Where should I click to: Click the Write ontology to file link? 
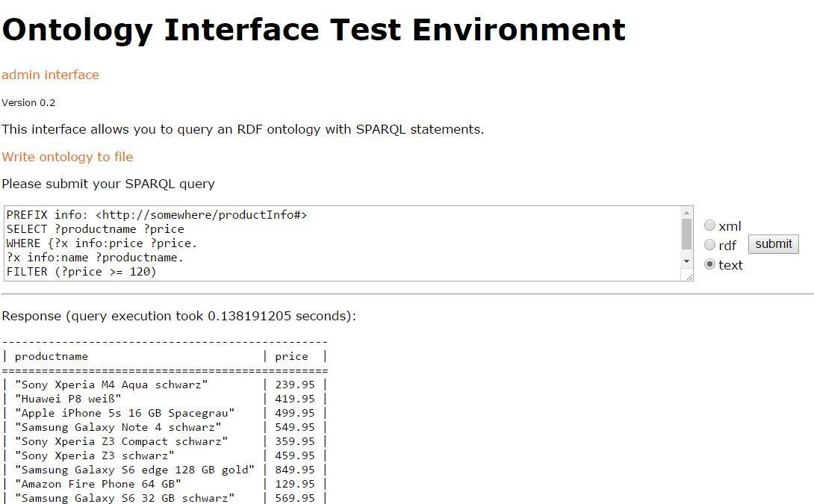point(67,157)
